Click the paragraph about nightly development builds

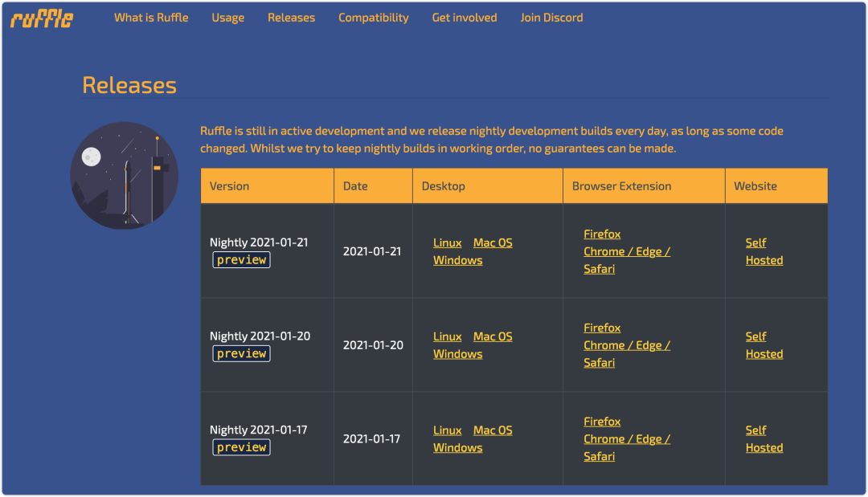click(x=492, y=140)
